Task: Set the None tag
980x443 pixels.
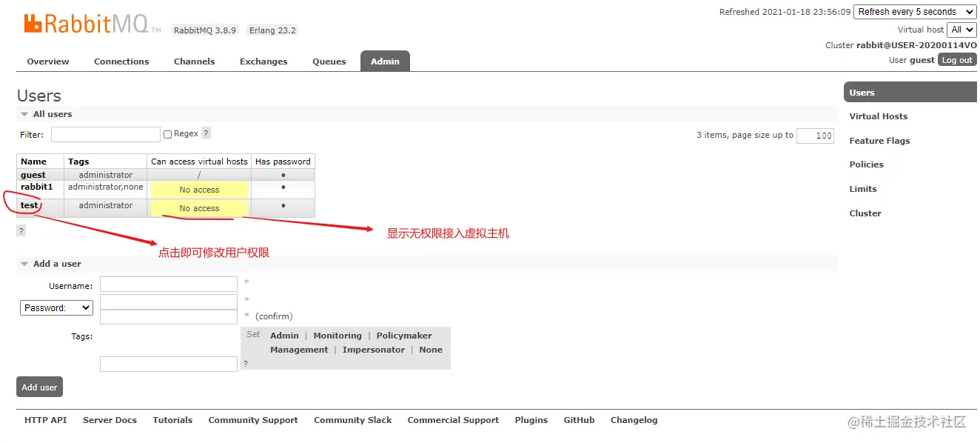Action: [x=431, y=350]
